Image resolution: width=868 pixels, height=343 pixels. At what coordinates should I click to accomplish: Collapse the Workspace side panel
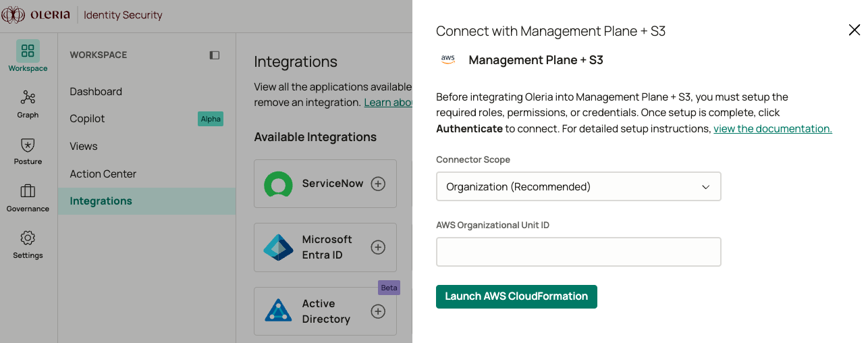[x=215, y=55]
